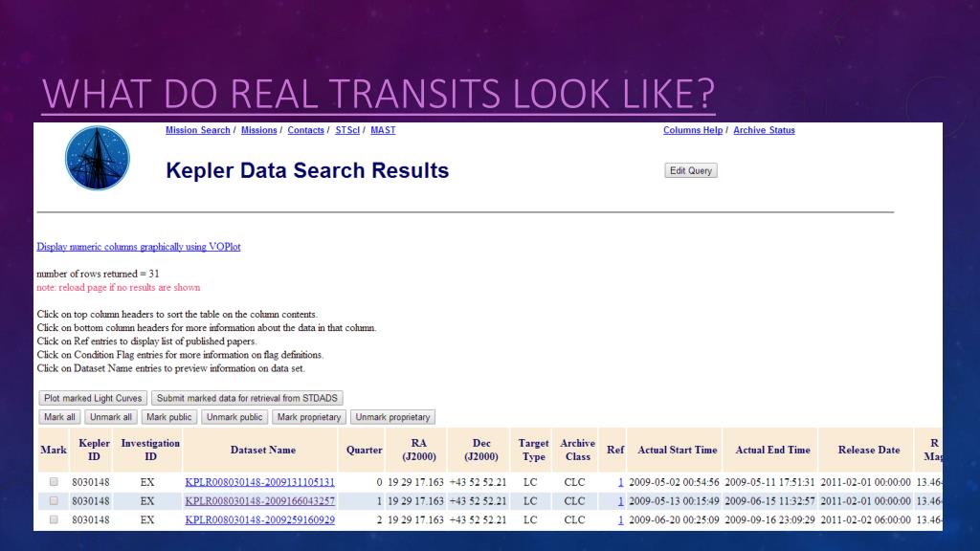Click start time 2009-06-20 00:25:09 cell
Image resolution: width=980 pixels, height=551 pixels.
click(674, 519)
